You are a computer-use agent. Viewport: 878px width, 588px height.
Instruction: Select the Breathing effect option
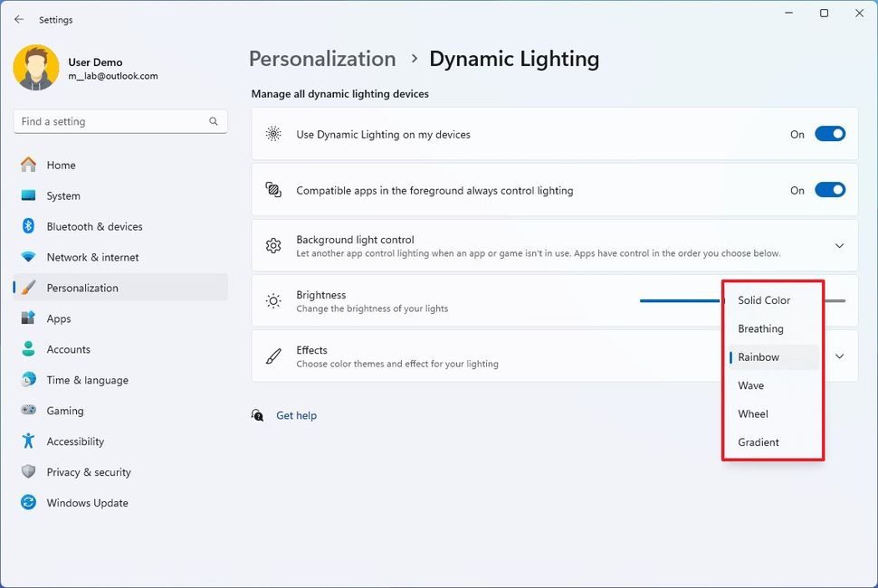[x=760, y=328]
